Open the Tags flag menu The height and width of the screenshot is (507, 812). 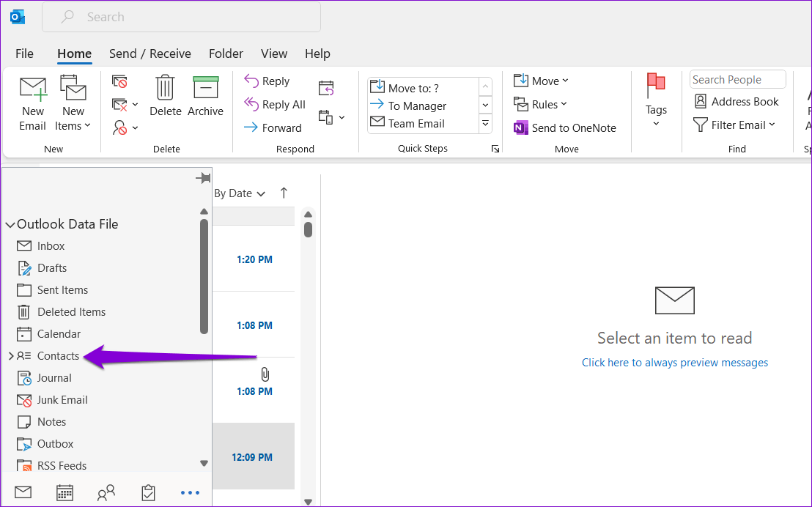click(656, 100)
